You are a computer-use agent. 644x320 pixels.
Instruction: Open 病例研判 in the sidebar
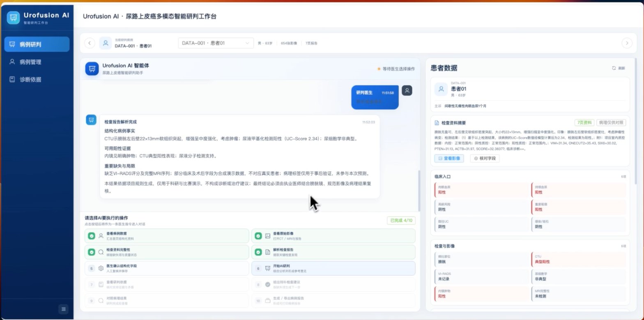(x=37, y=44)
